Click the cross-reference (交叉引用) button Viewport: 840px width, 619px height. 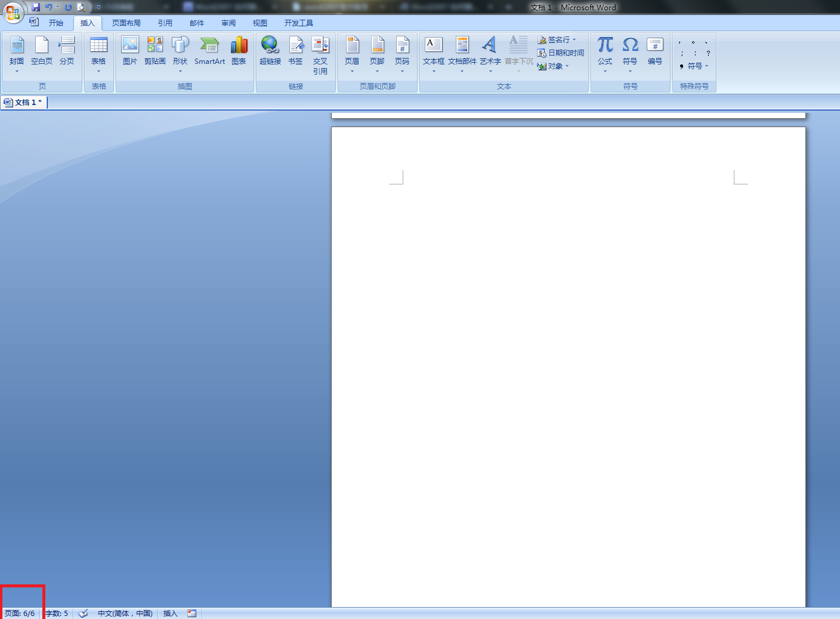coord(320,54)
